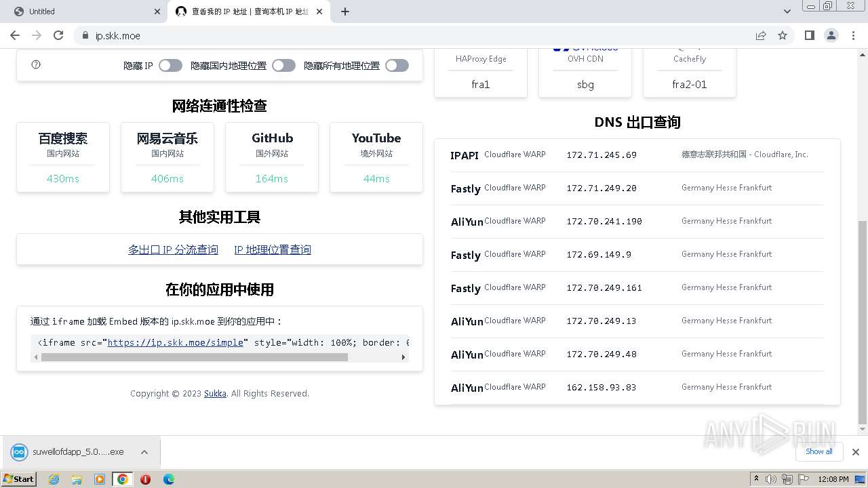Open Internet Explorer from taskbar
This screenshot has width=868, height=488.
coord(54,479)
